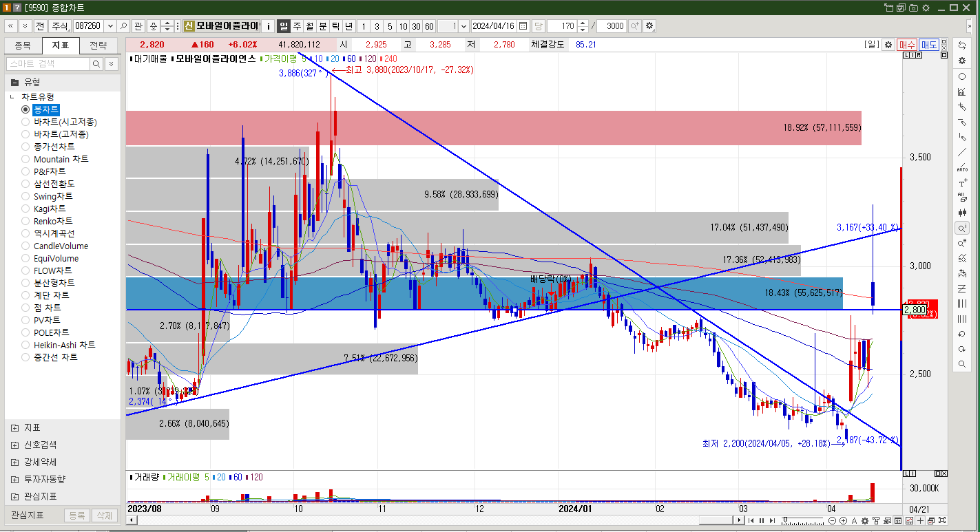This screenshot has height=532, width=980.
Task: Open the candlestick pattern tool icon
Action: (x=962, y=213)
